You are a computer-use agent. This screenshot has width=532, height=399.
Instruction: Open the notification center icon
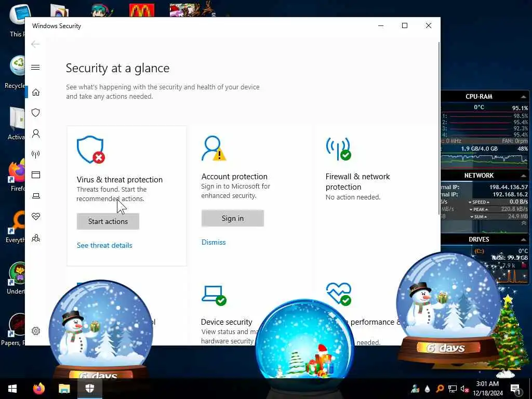[x=516, y=389]
